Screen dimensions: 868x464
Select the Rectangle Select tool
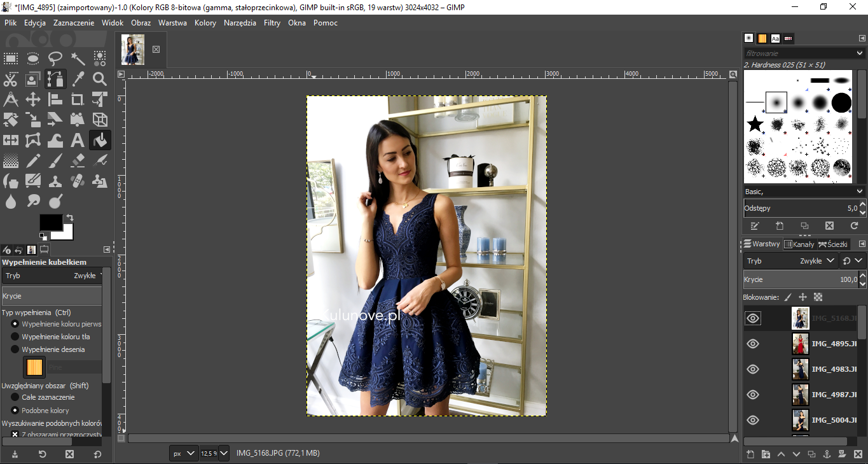(x=11, y=59)
